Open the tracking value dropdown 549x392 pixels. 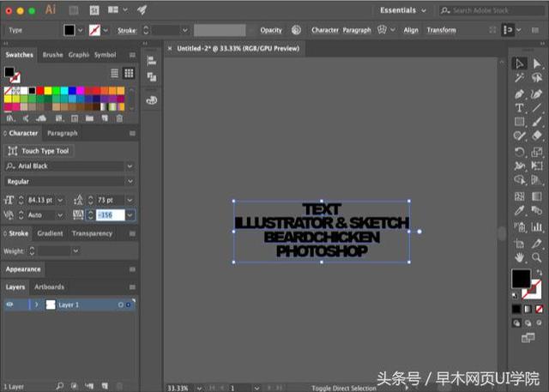click(x=130, y=215)
